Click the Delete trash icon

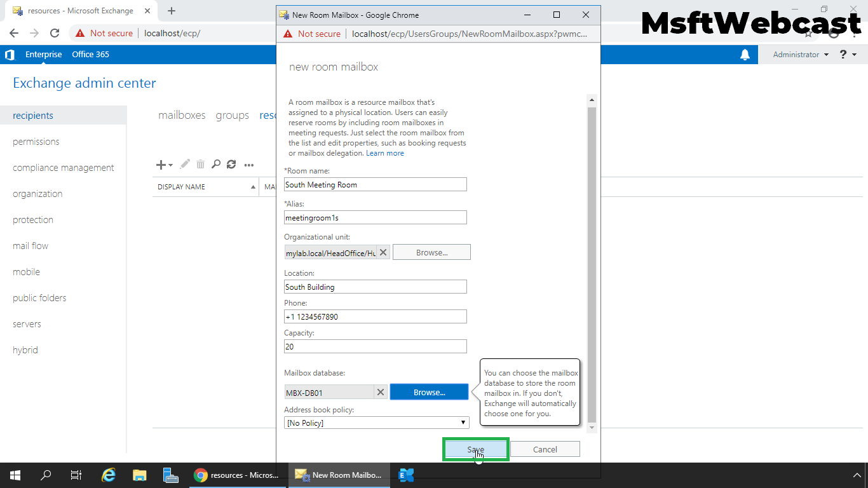(200, 165)
